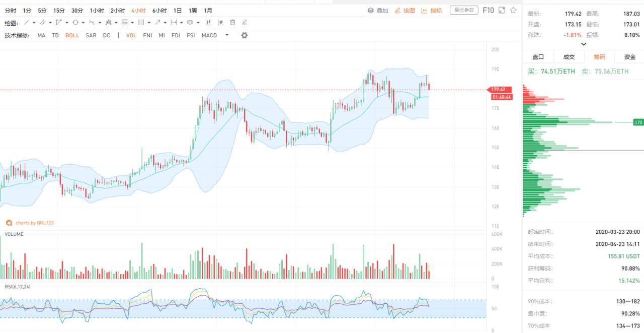Click the fullscreen expand icon
This screenshot has height=333, width=644.
tap(502, 10)
